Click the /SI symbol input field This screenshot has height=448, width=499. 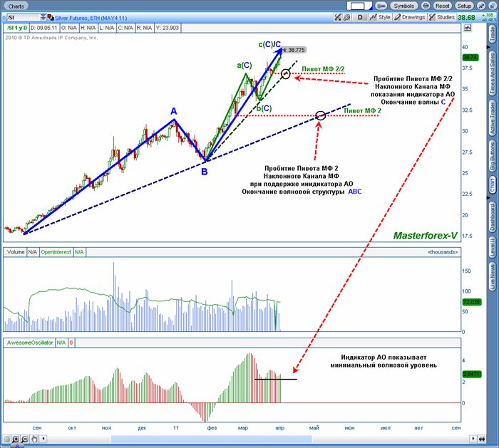(x=24, y=18)
